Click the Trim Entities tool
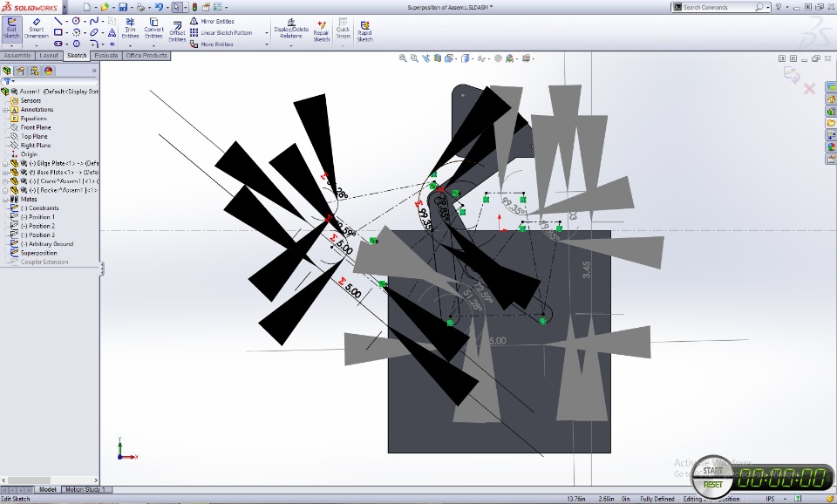The image size is (837, 504). click(x=130, y=28)
